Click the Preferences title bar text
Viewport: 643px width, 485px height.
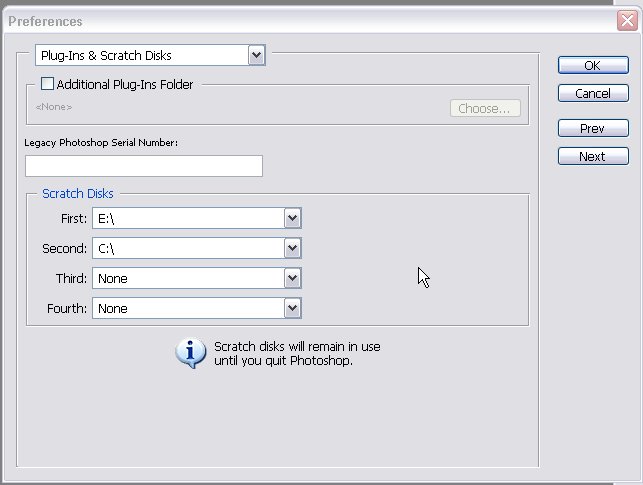point(46,21)
